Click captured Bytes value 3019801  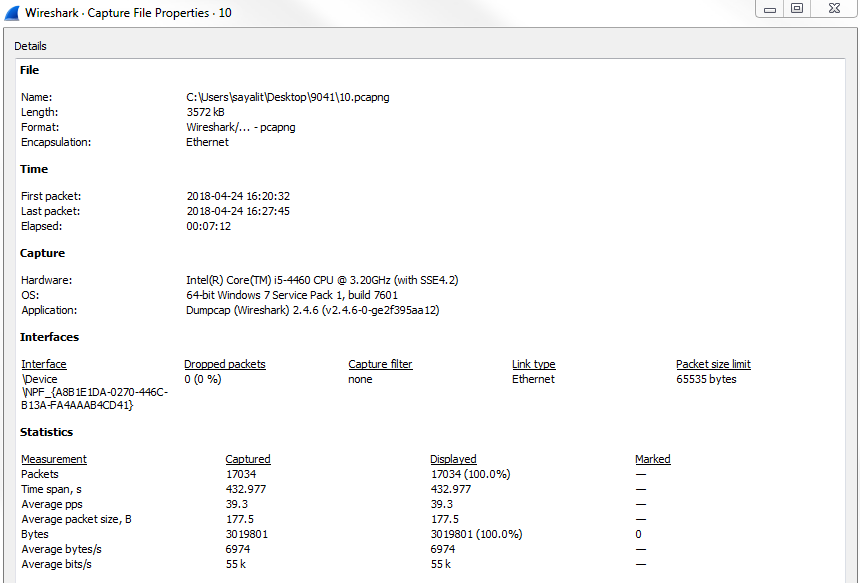click(x=247, y=534)
